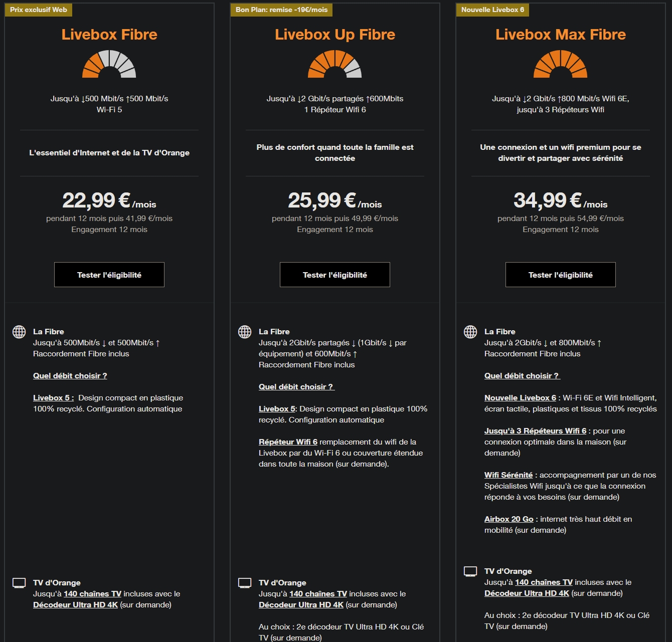This screenshot has width=672, height=642.
Task: Open the Livebox 5 link in Livebox Up column
Action: pos(277,409)
